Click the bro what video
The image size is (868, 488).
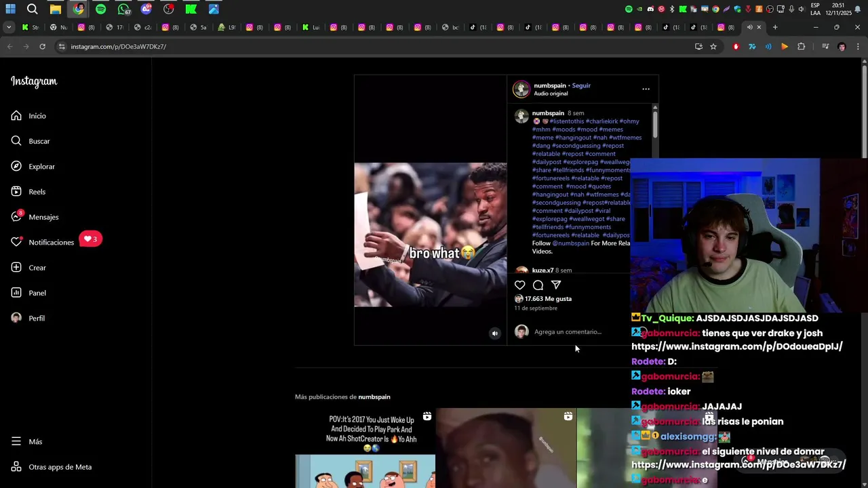pyautogui.click(x=430, y=235)
